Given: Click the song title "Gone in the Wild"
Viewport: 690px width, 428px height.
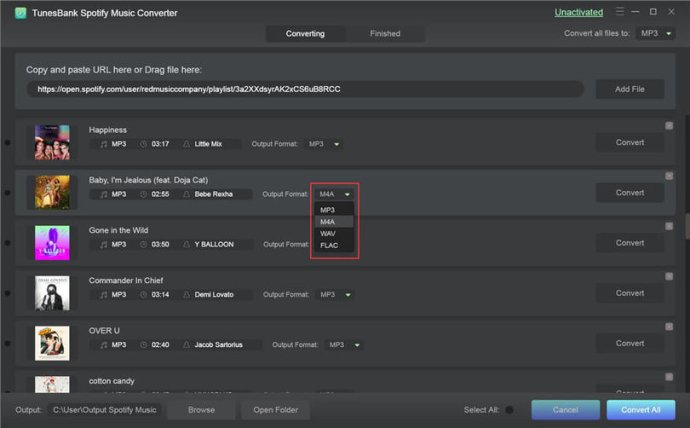Looking at the screenshot, I should click(x=118, y=230).
